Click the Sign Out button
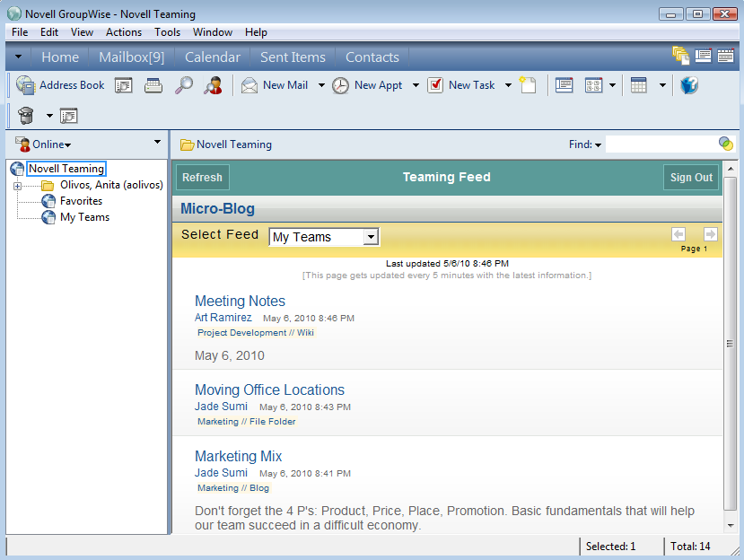The image size is (744, 560). (691, 177)
